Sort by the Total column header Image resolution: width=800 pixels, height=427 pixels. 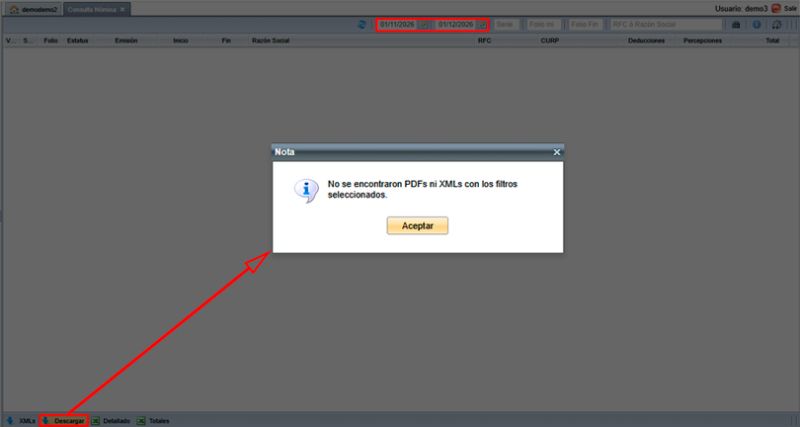772,40
